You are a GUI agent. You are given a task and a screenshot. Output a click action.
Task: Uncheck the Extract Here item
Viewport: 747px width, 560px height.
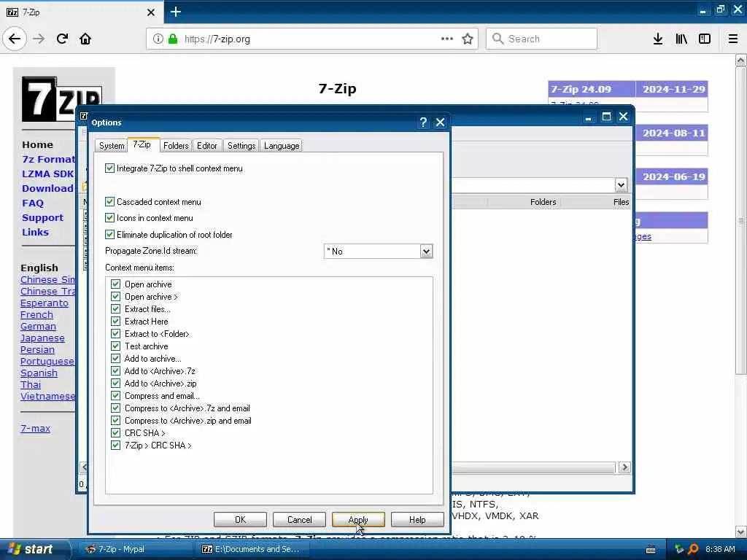(115, 322)
